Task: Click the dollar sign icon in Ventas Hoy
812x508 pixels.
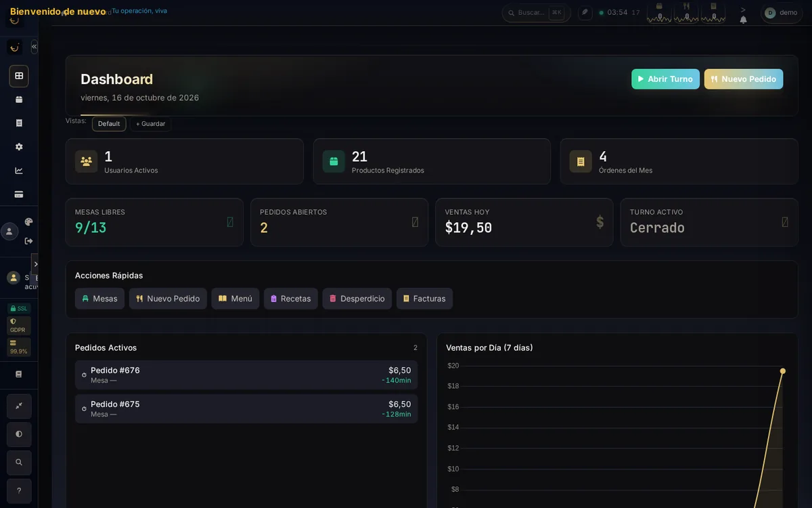Action: pyautogui.click(x=600, y=222)
